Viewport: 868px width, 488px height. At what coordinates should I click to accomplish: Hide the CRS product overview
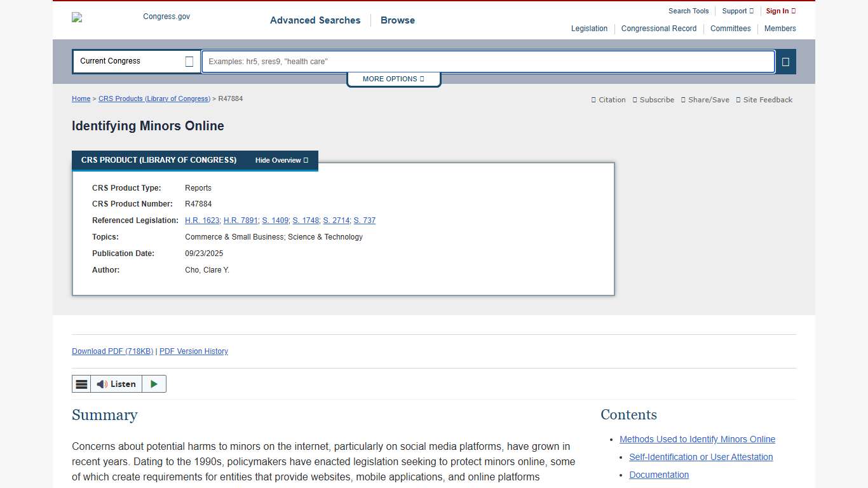coord(281,160)
